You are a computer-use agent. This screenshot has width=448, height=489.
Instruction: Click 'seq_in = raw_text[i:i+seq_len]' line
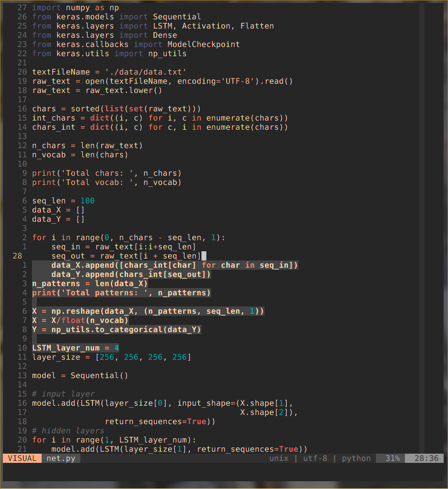(124, 247)
